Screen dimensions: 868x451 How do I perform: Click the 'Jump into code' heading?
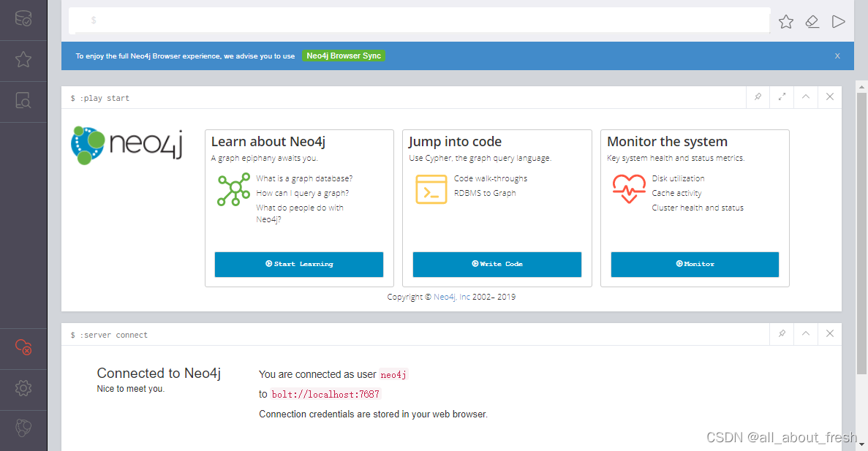455,142
